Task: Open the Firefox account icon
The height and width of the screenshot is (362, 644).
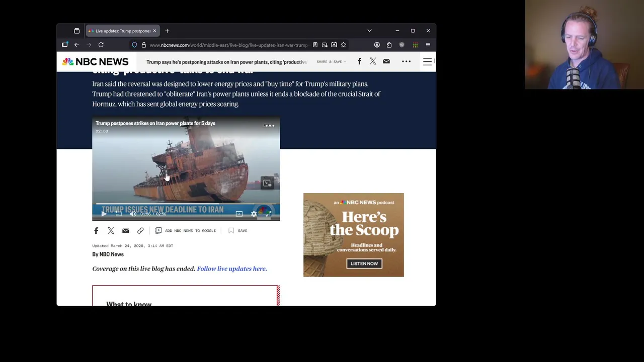Action: tap(377, 45)
